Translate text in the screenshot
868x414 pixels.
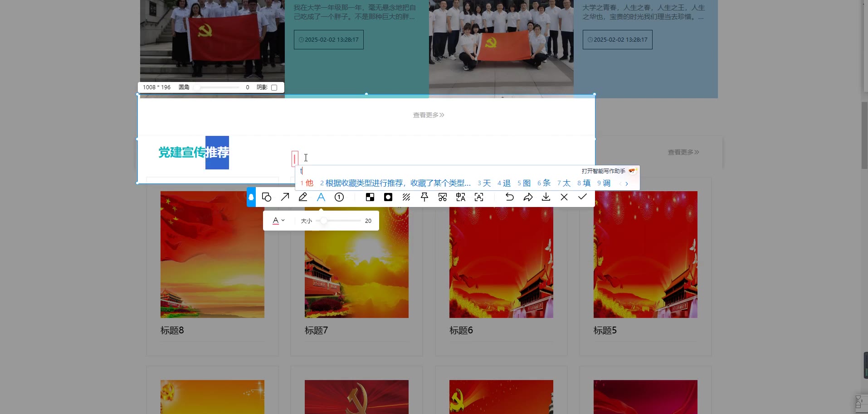point(461,197)
